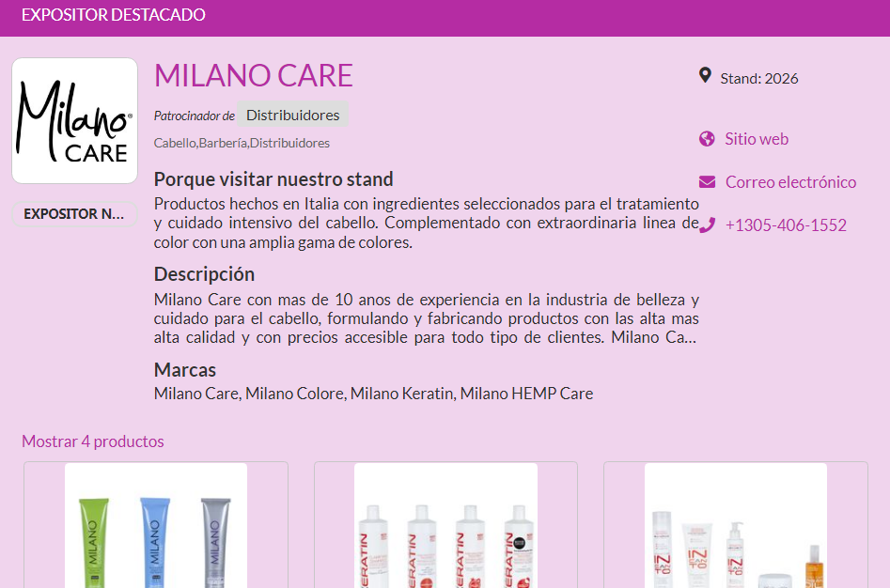The height and width of the screenshot is (588, 890).
Task: Click the Stand: 2026 label
Action: tap(758, 78)
